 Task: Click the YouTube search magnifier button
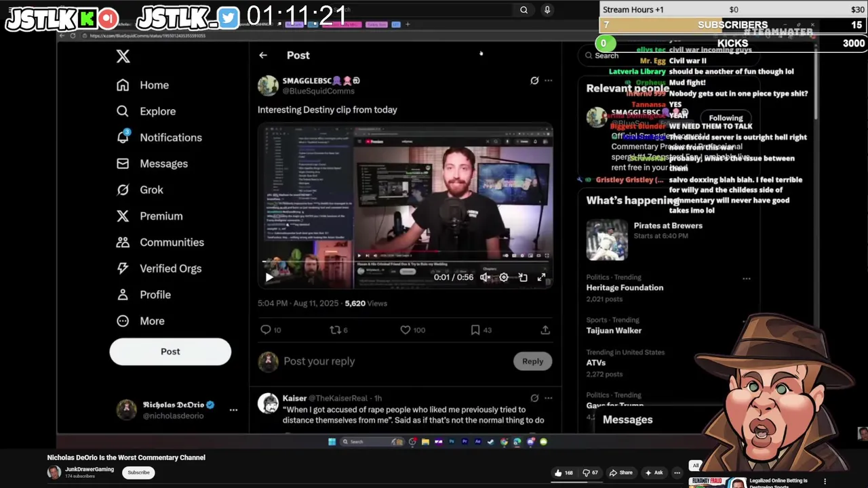(524, 9)
